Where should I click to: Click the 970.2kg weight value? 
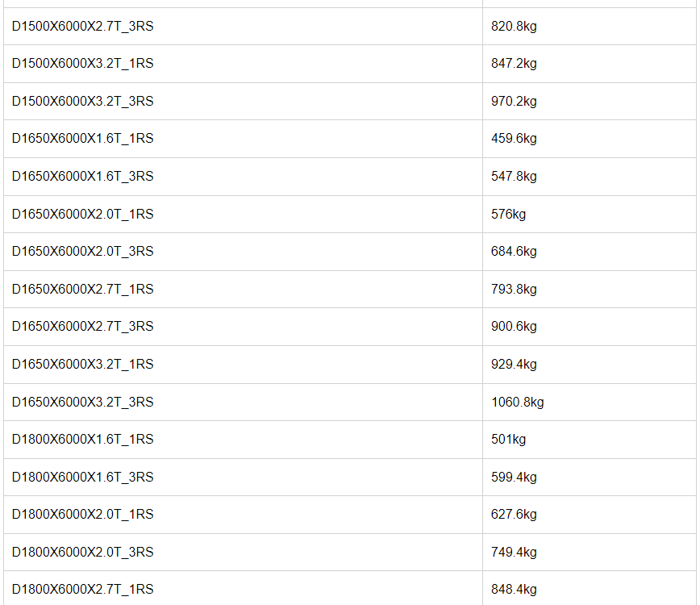click(514, 102)
